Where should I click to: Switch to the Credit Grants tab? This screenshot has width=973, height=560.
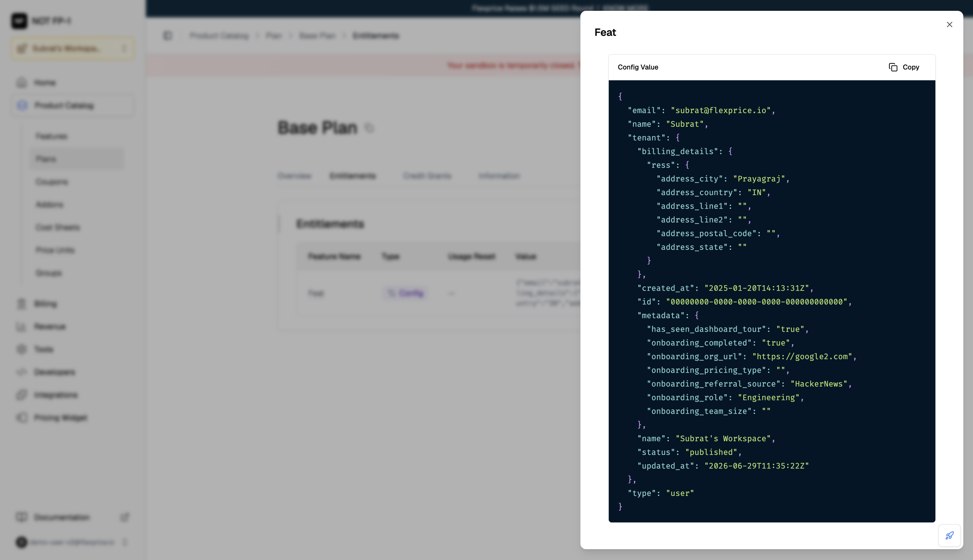[427, 176]
